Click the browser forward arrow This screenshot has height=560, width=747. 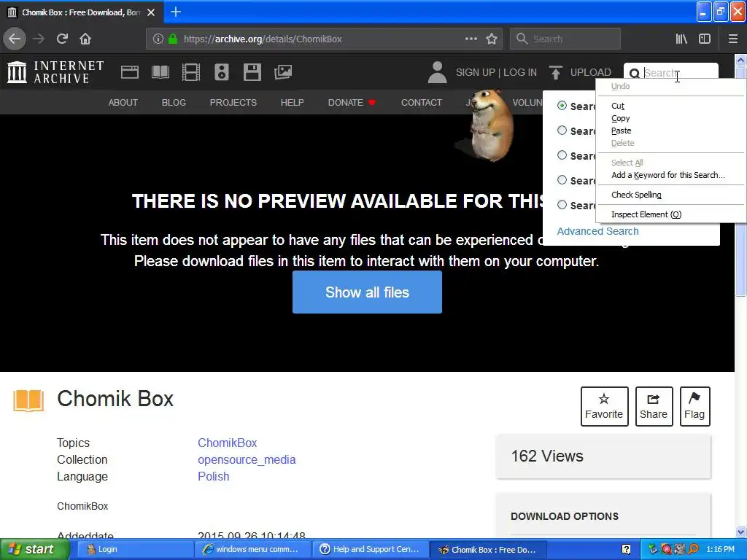tap(39, 39)
